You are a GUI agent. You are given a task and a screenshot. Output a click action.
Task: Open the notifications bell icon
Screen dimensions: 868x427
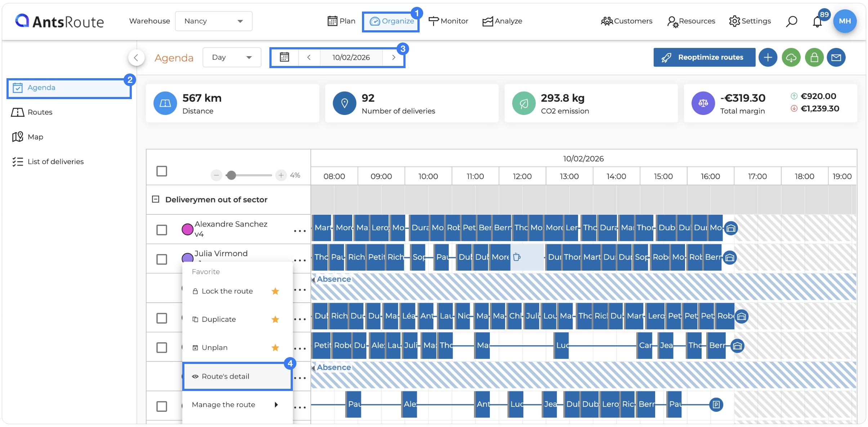817,22
